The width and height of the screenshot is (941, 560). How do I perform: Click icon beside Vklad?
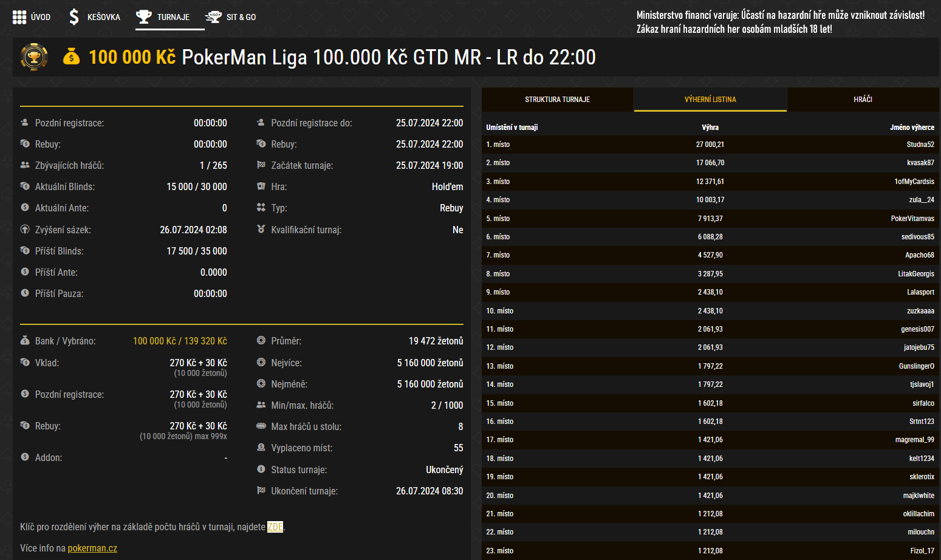pyautogui.click(x=25, y=362)
